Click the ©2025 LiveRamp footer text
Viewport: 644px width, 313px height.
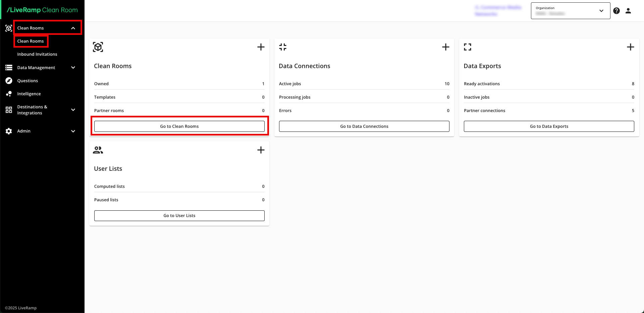[x=21, y=308]
